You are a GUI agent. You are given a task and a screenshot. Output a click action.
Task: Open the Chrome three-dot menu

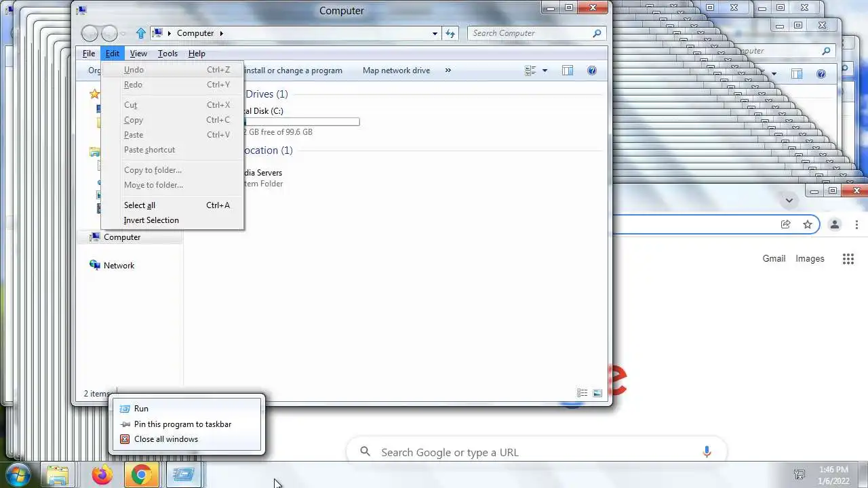[x=857, y=224]
